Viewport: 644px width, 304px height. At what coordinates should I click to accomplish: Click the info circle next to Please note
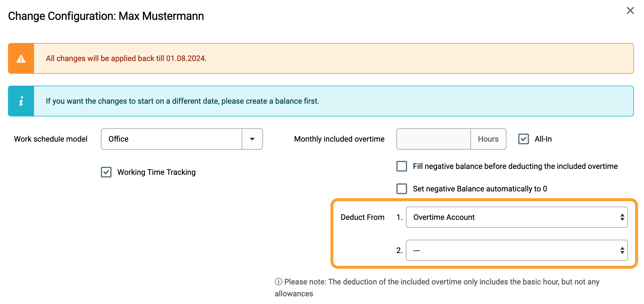point(278,281)
